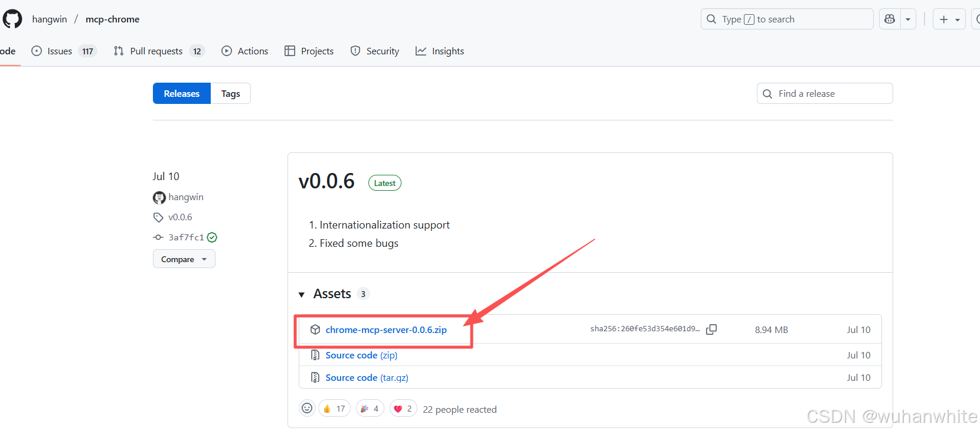Switch to the Projects tab
The height and width of the screenshot is (434, 980).
click(309, 51)
